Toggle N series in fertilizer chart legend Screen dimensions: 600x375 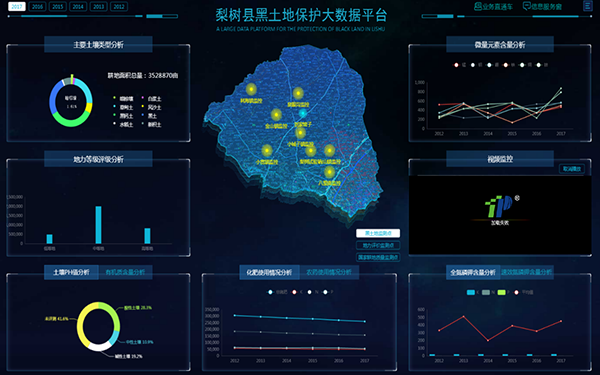[313, 292]
